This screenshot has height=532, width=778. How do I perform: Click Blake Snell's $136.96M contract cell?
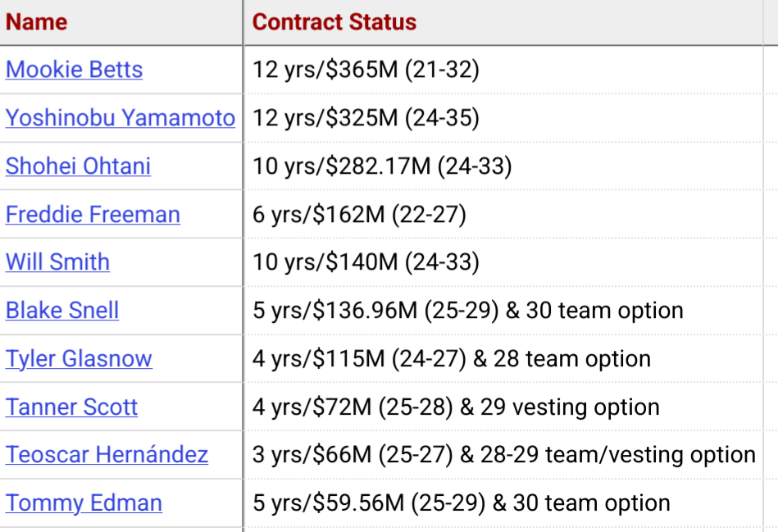tap(467, 311)
